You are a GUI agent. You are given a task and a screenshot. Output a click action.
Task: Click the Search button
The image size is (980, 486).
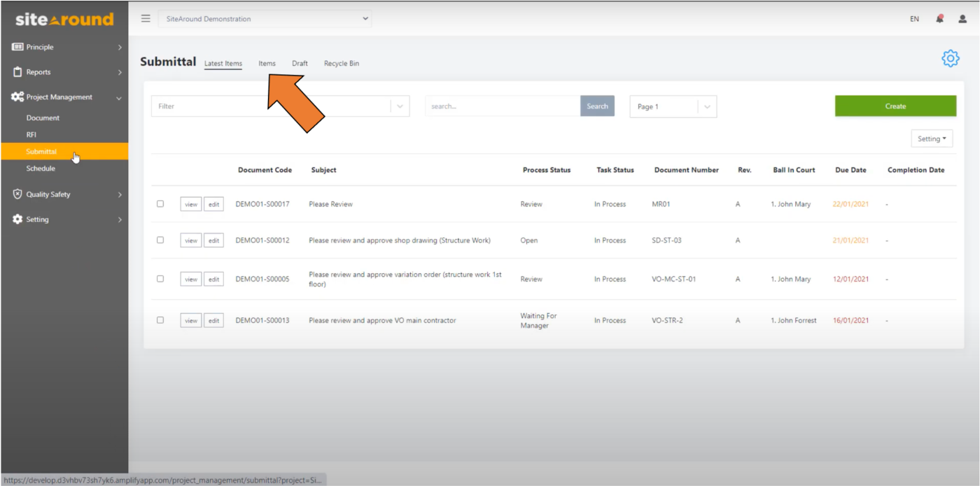[x=597, y=106]
